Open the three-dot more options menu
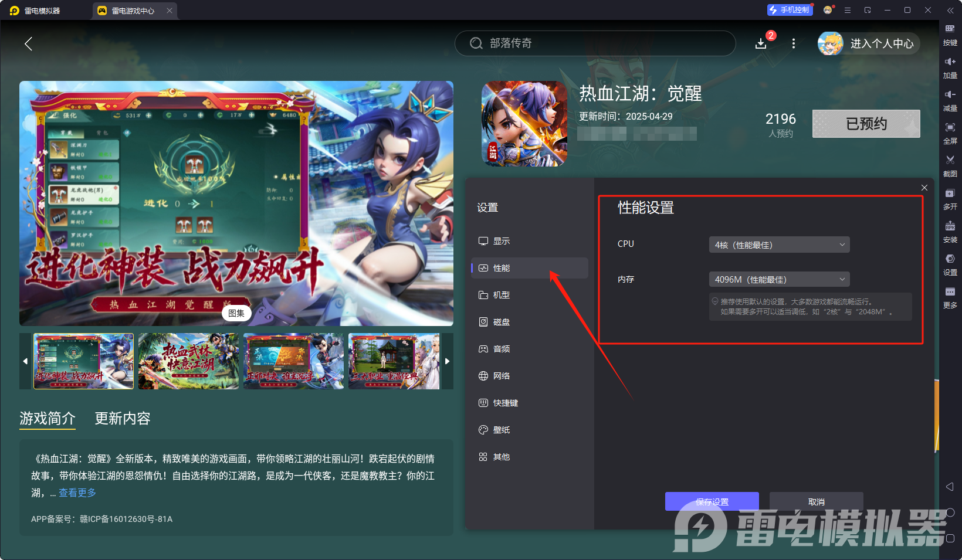This screenshot has height=560, width=962. [794, 43]
